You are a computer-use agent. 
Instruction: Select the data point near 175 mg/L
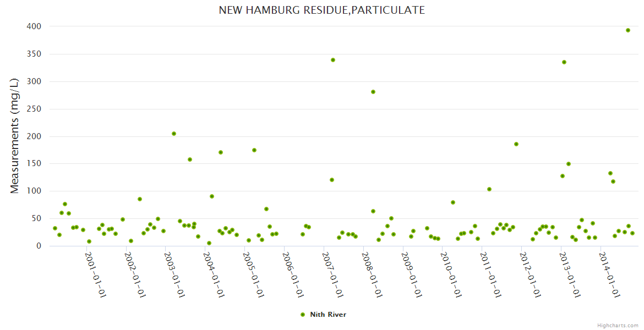click(254, 150)
